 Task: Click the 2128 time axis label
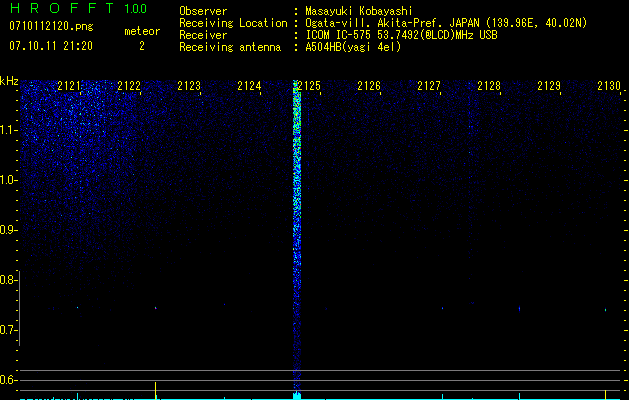[x=489, y=86]
